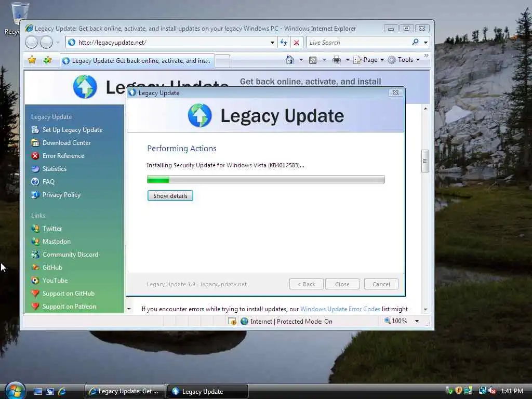Open Support on GitHub link
Screen dimensions: 532x399
tap(69, 294)
